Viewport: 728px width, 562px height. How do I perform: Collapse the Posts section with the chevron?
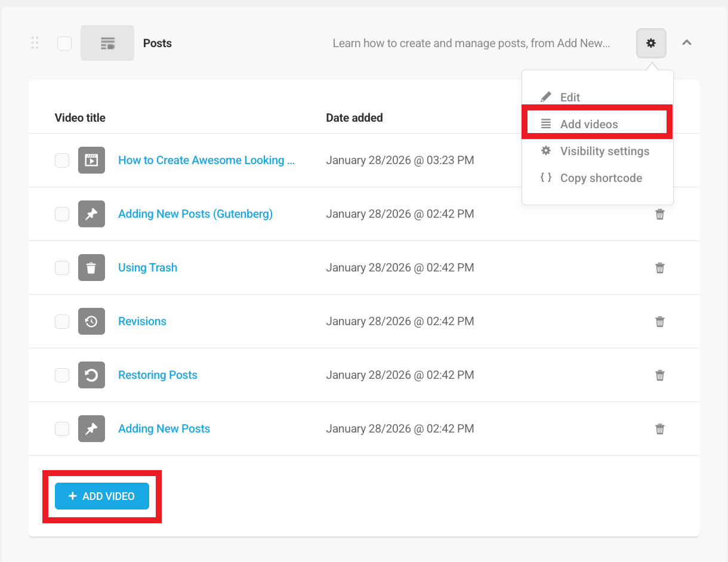tap(686, 42)
